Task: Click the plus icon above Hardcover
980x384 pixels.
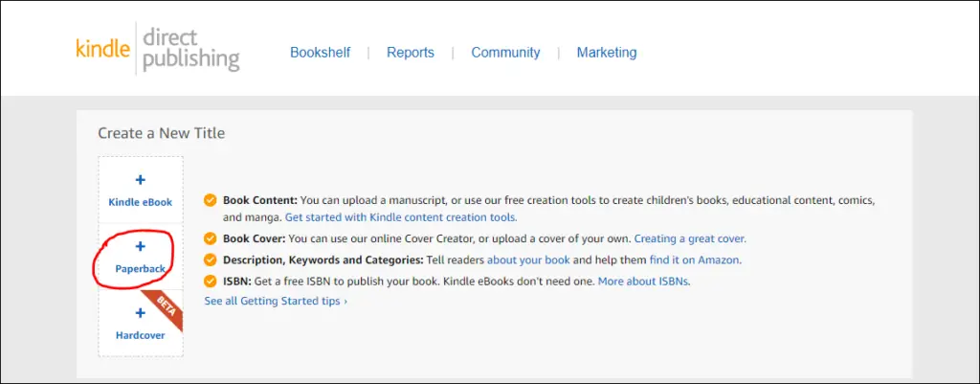Action: click(x=141, y=313)
